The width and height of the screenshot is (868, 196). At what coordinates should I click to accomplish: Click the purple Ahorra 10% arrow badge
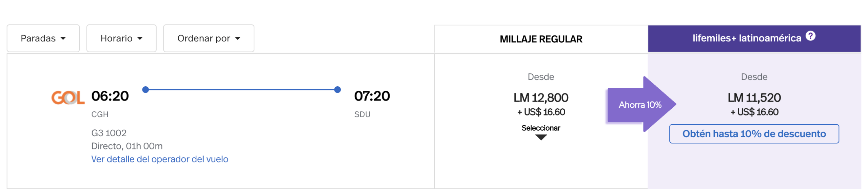[x=640, y=105]
